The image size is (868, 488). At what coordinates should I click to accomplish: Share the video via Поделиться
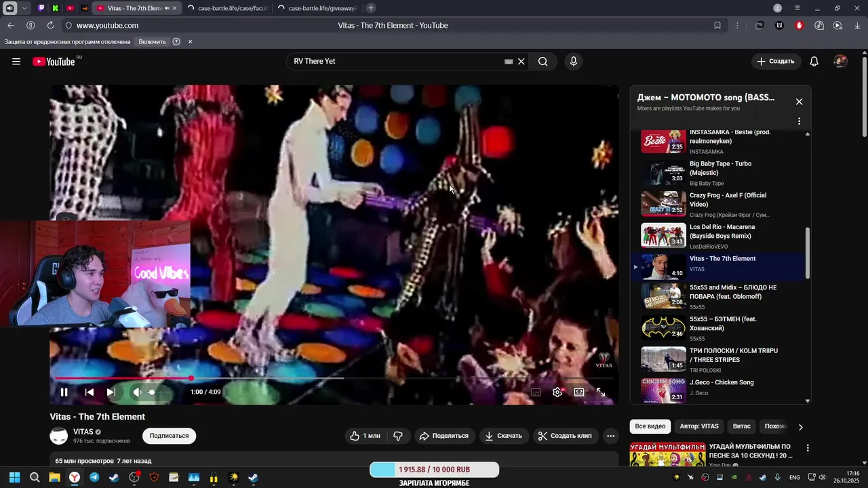(x=444, y=436)
